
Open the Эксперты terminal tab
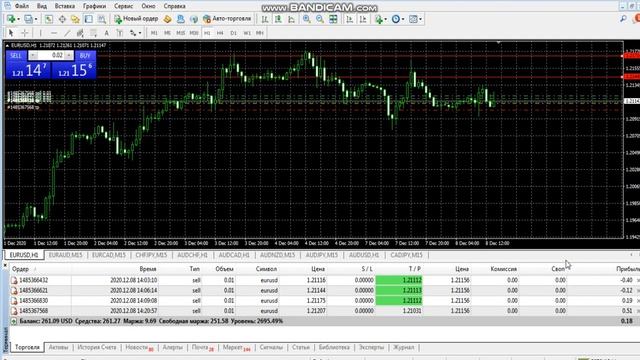(371, 347)
